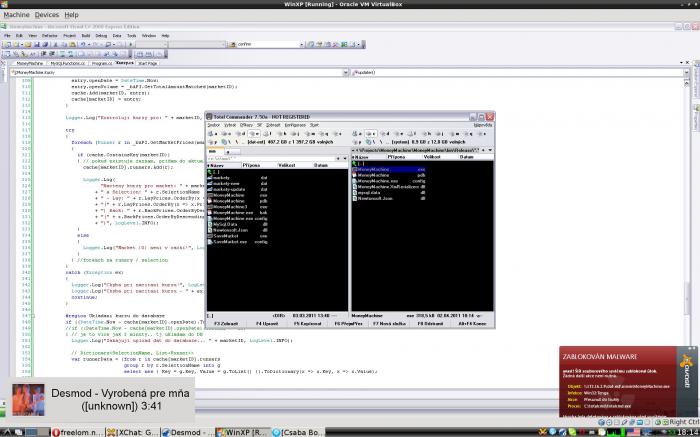The height and width of the screenshot is (437, 700).
Task: Click F7 Nová složka button
Action: (390, 324)
